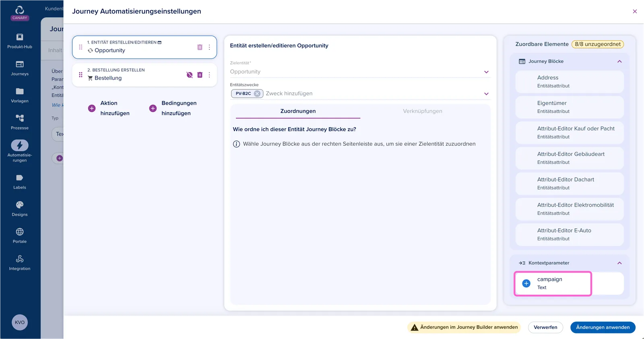Open Portale in the sidebar
644x339 pixels.
click(20, 236)
